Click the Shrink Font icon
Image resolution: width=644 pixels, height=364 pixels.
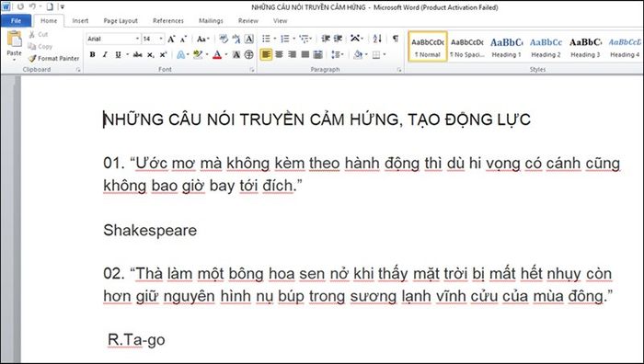point(183,39)
